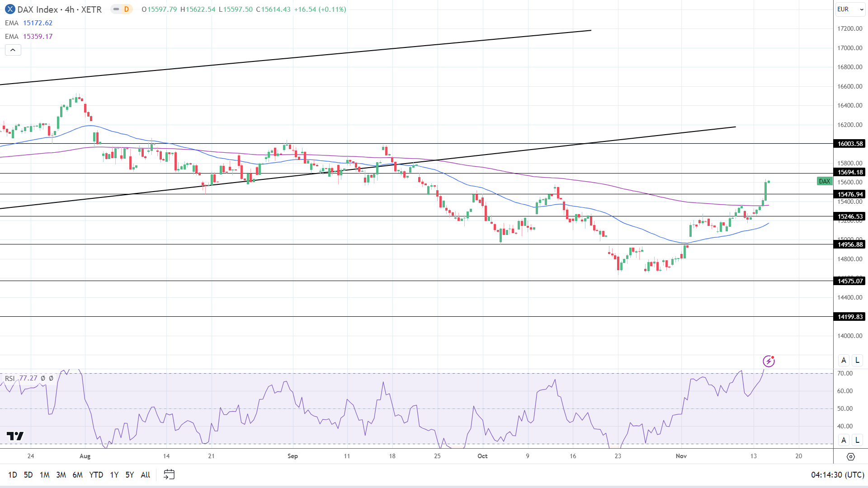Select the 14956.88 price level label
This screenshot has width=868, height=488.
tap(849, 244)
